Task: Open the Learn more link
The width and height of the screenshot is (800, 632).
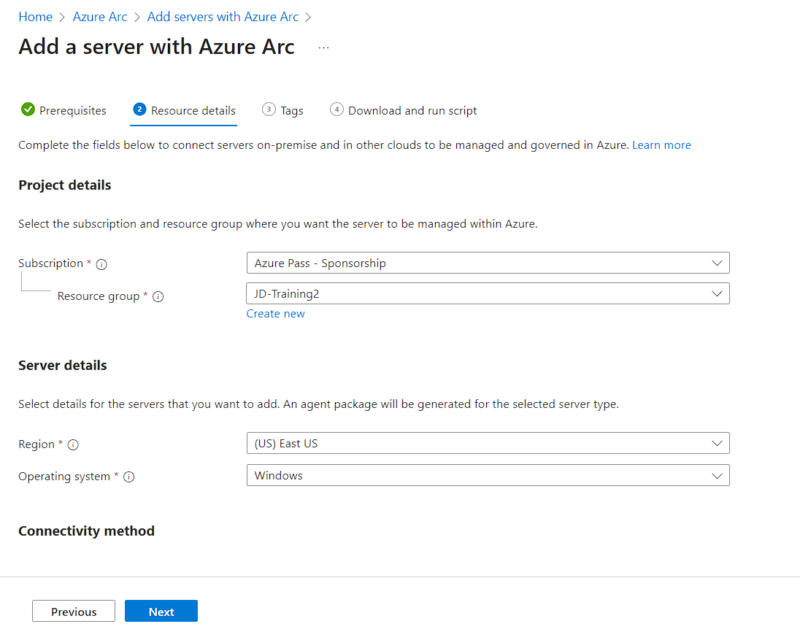Action: click(661, 144)
